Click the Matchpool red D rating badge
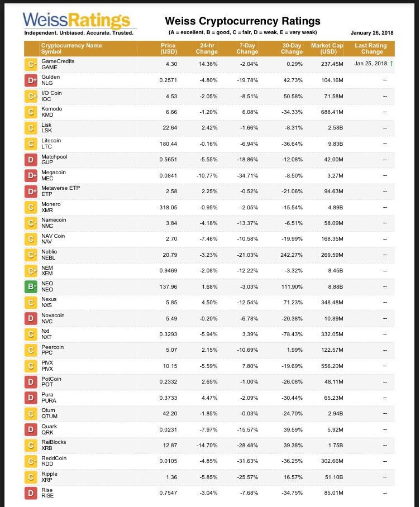This screenshot has width=420, height=507. (32, 160)
